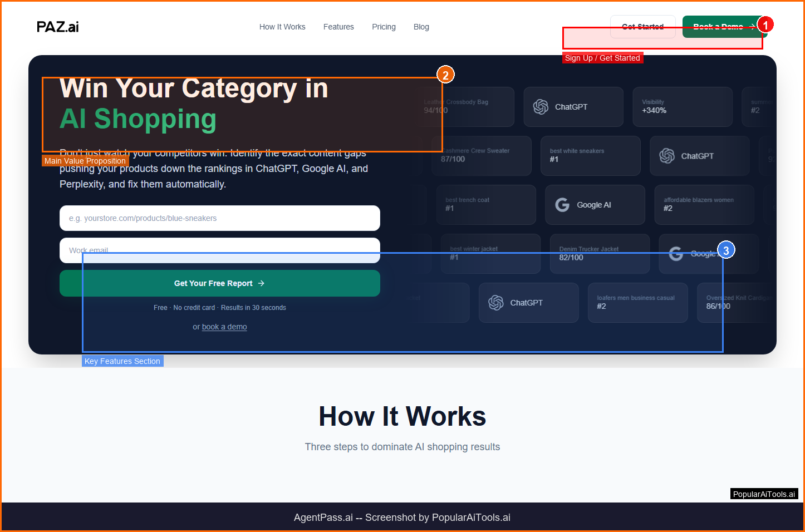805x532 pixels.
Task: Follow the "book a demo" underlined link
Action: pos(224,327)
